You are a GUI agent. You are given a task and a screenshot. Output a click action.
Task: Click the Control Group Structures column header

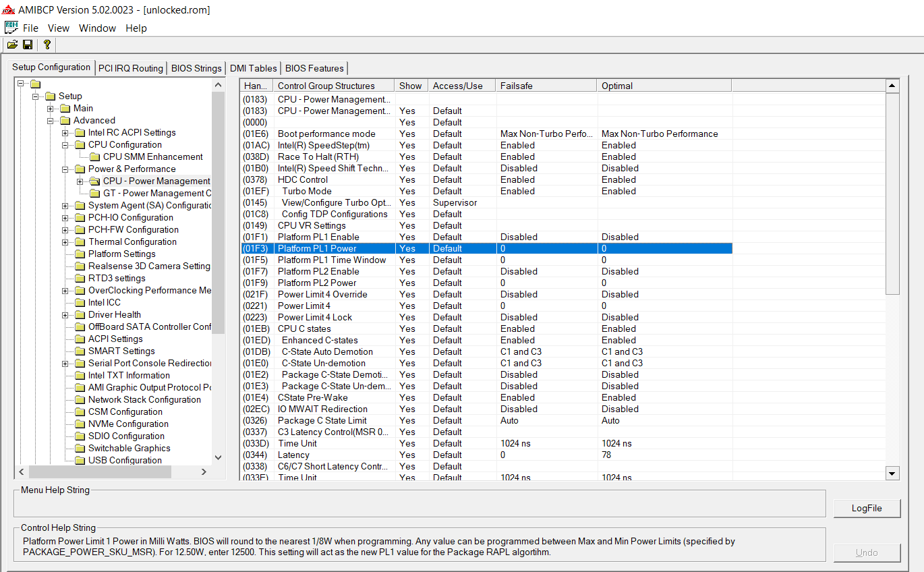pyautogui.click(x=334, y=86)
